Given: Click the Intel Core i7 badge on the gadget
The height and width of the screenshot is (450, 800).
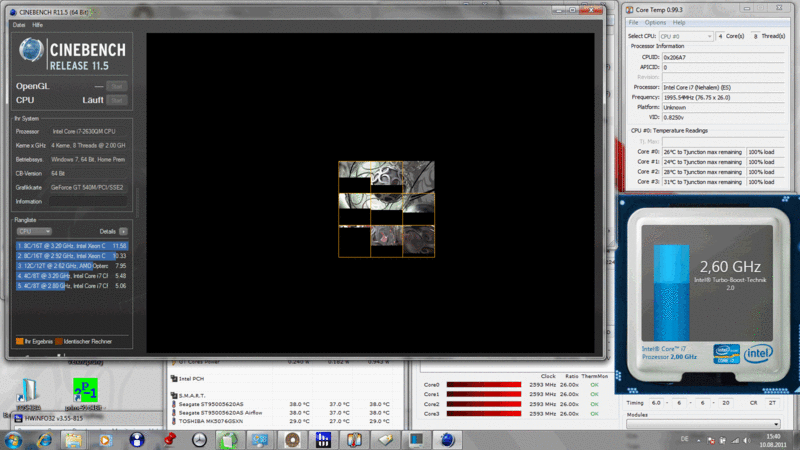Looking at the screenshot, I should pyautogui.click(x=727, y=354).
